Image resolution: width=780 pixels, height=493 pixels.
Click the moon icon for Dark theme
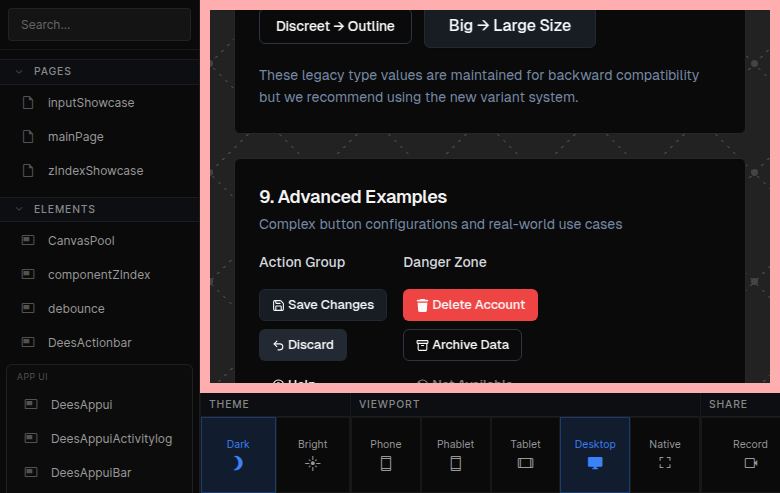[238, 463]
